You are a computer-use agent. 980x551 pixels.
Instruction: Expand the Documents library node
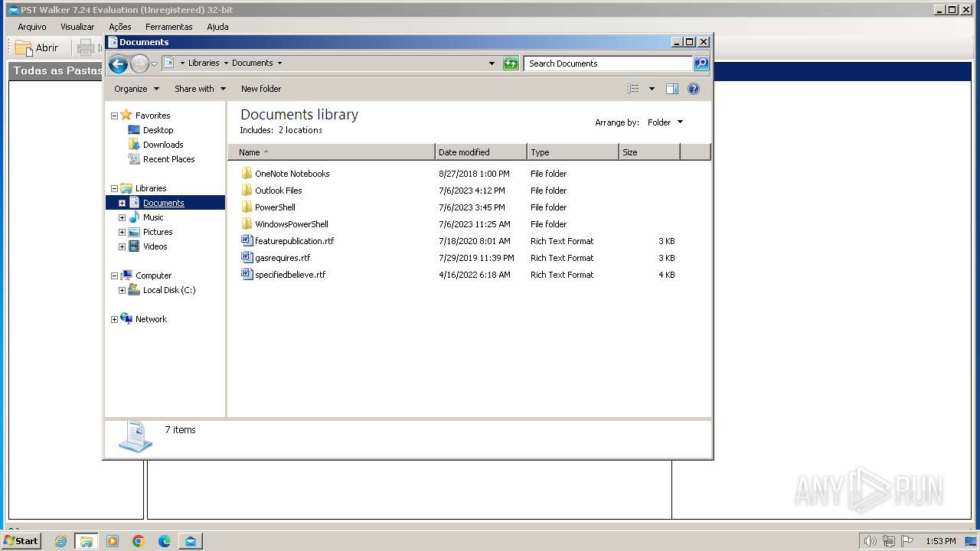(x=122, y=204)
